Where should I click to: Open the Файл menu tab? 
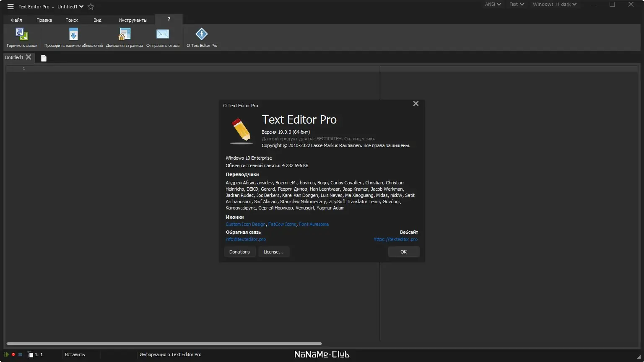click(17, 20)
